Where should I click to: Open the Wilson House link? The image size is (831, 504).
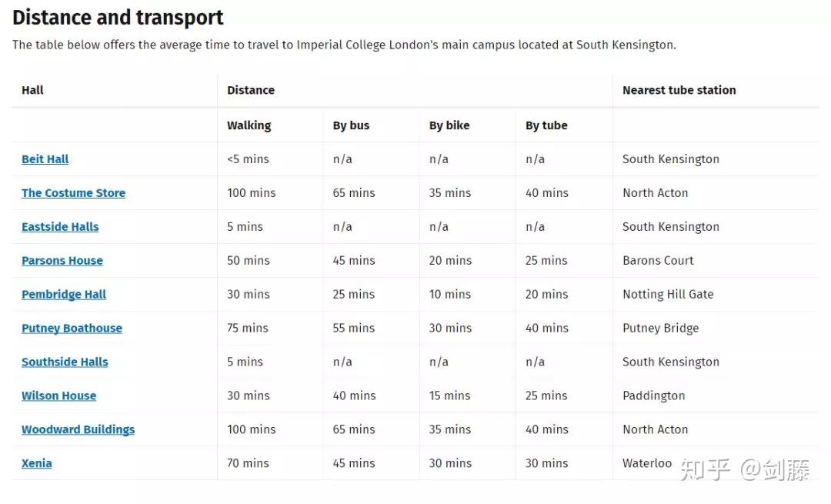(58, 396)
